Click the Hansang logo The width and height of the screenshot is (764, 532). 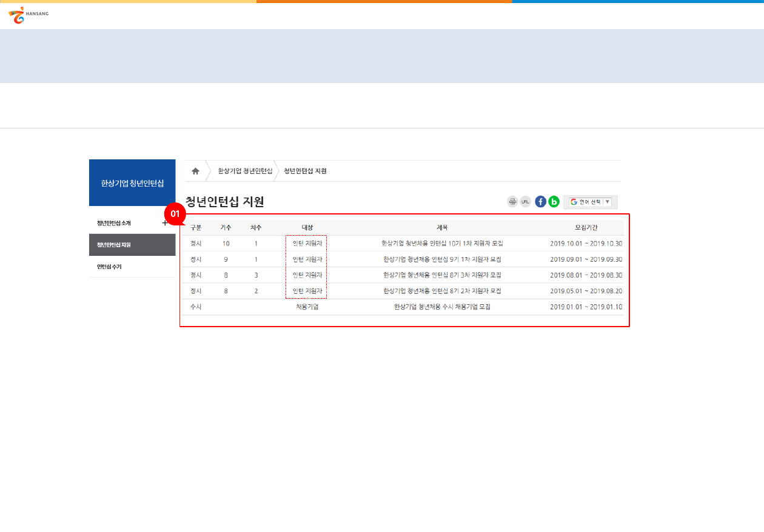(28, 15)
